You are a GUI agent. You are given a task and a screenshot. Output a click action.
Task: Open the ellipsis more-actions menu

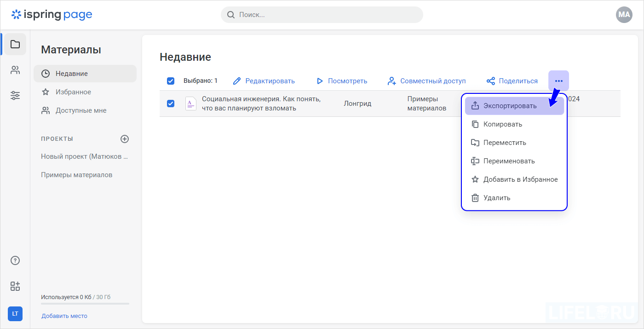coord(558,80)
